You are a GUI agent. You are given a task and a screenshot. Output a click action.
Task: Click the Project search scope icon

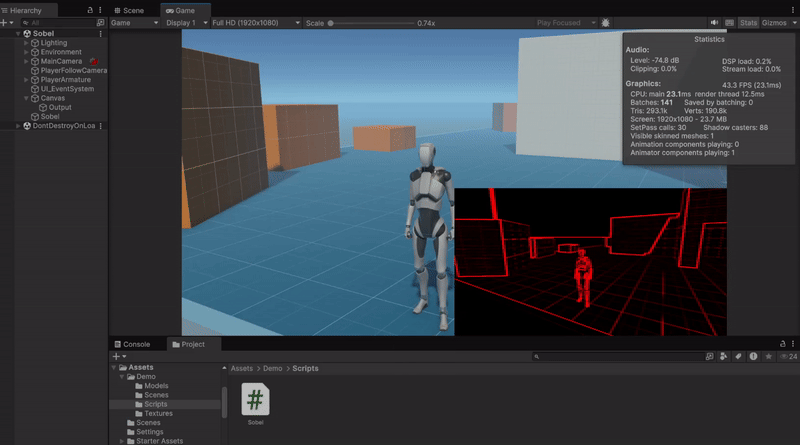coord(709,357)
